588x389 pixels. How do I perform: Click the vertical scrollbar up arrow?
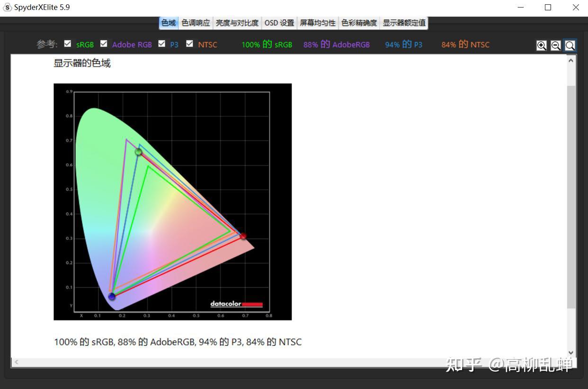[571, 61]
